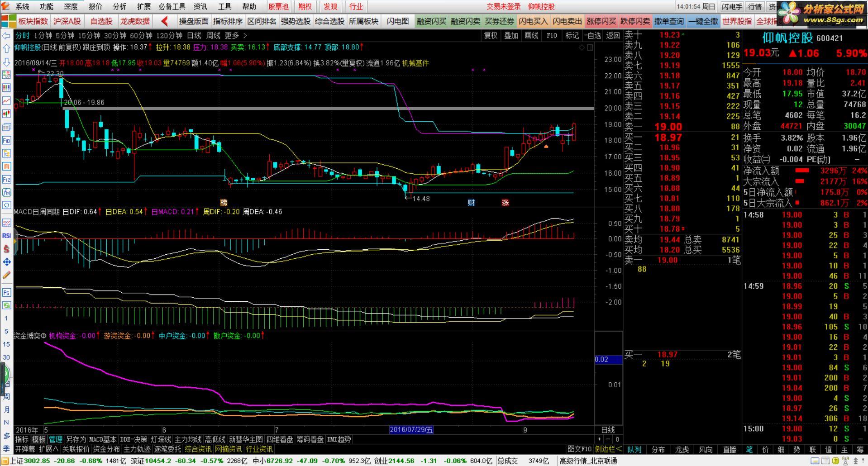Open the 图文F10 info page
This screenshot has height=466, width=868.
(x=580, y=449)
